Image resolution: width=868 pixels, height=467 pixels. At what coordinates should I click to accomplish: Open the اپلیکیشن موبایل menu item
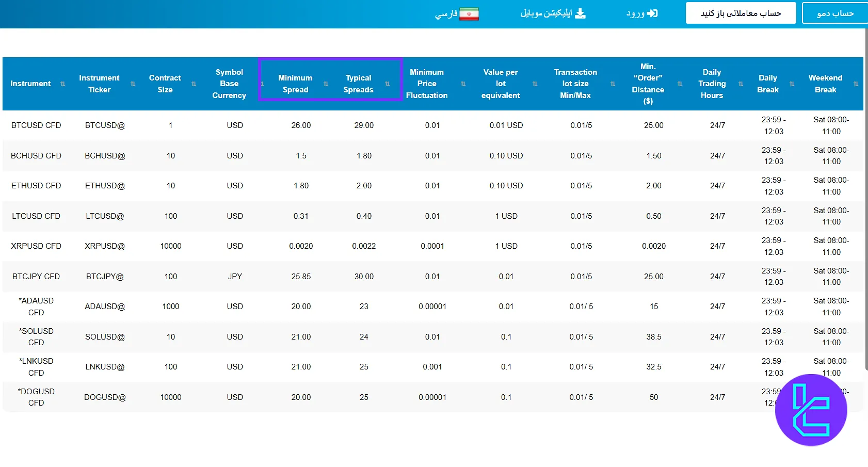pyautogui.click(x=546, y=13)
